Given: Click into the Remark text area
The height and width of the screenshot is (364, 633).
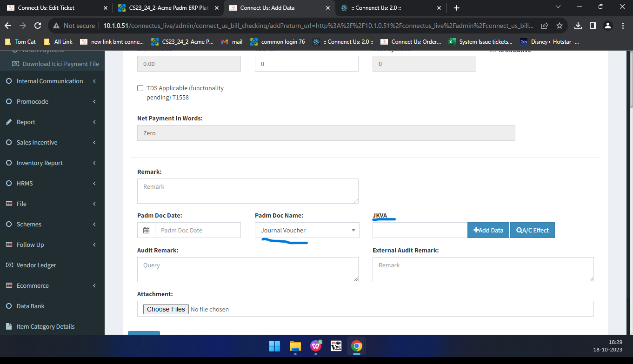Looking at the screenshot, I should click(248, 191).
